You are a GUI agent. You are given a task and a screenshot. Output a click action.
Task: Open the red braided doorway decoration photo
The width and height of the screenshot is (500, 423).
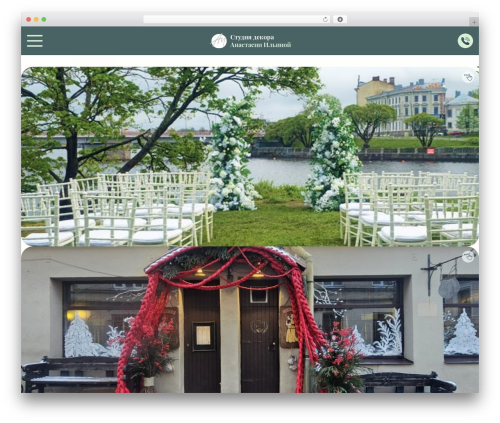coord(250,320)
